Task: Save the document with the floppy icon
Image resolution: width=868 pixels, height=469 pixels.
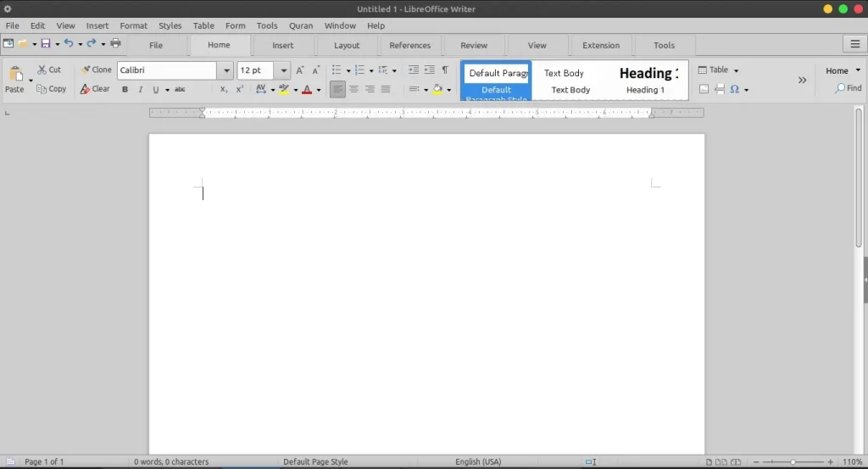Action: click(46, 43)
